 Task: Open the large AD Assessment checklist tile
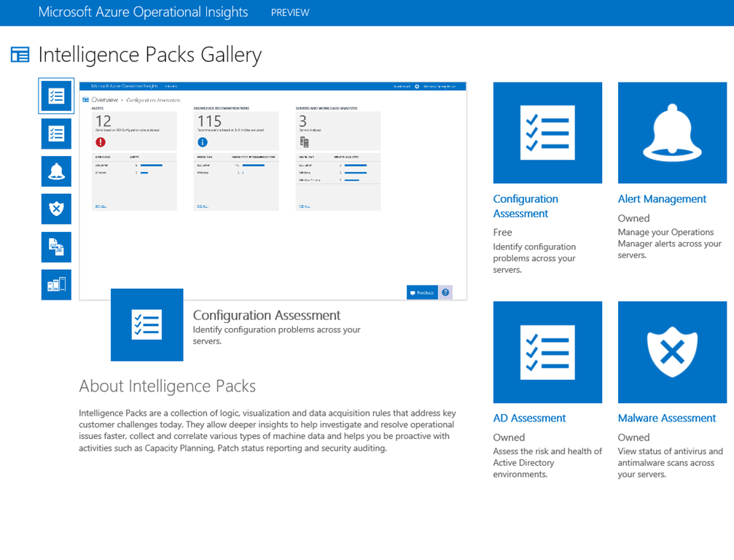click(x=547, y=352)
